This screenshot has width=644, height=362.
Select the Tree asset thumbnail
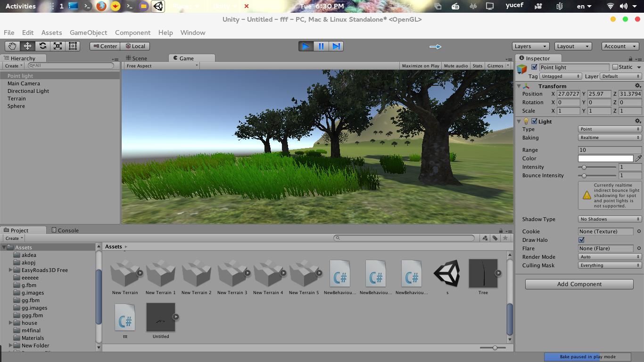pyautogui.click(x=483, y=273)
